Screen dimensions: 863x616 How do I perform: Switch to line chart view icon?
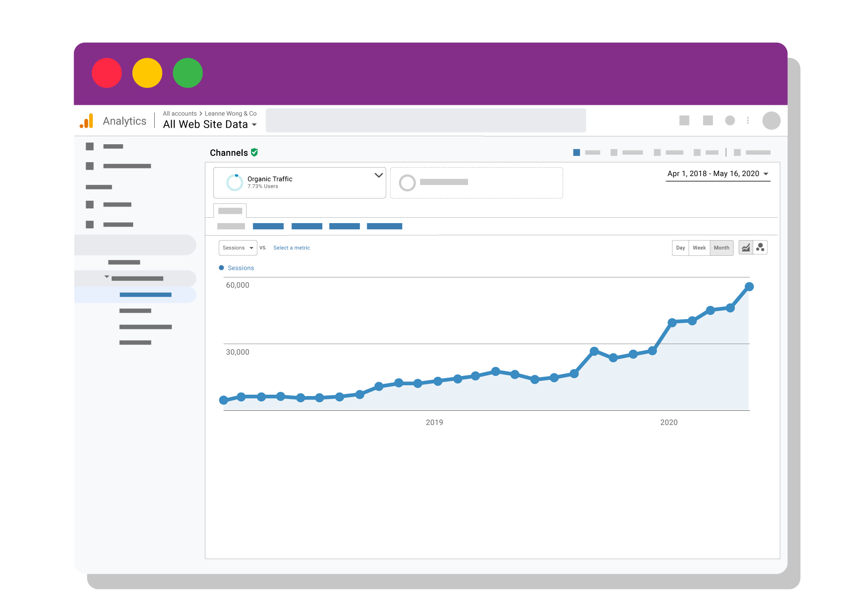tap(746, 247)
